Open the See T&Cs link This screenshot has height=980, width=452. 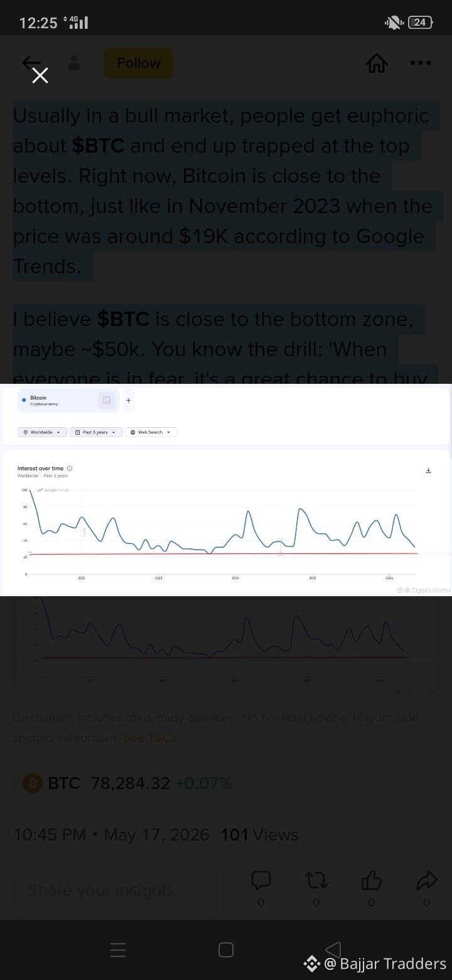(151, 738)
